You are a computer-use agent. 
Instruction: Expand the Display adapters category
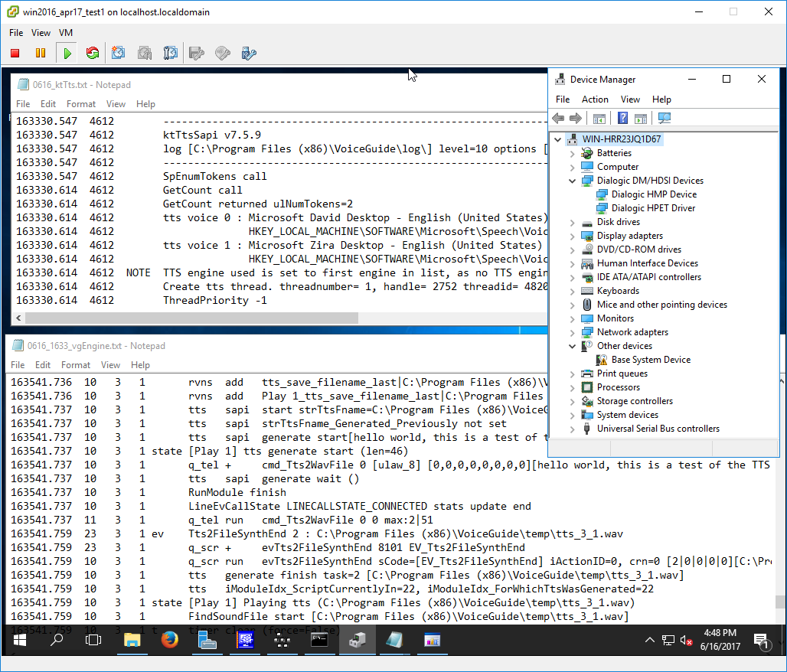coord(572,236)
